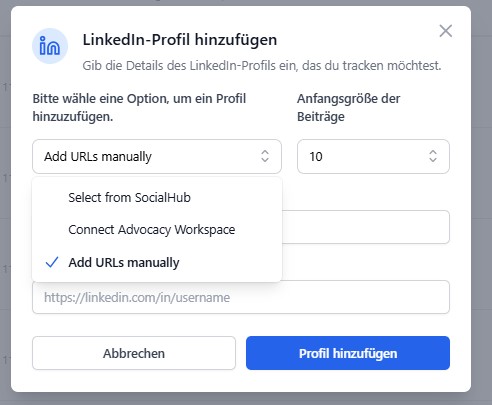Click the LinkedIn logo icon
This screenshot has height=405, width=492.
50,46
